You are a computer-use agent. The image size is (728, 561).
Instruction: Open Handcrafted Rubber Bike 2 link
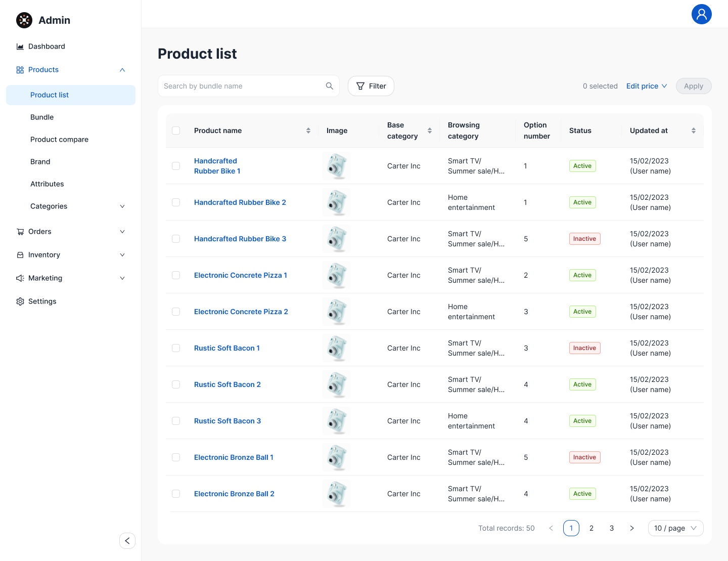coord(240,202)
